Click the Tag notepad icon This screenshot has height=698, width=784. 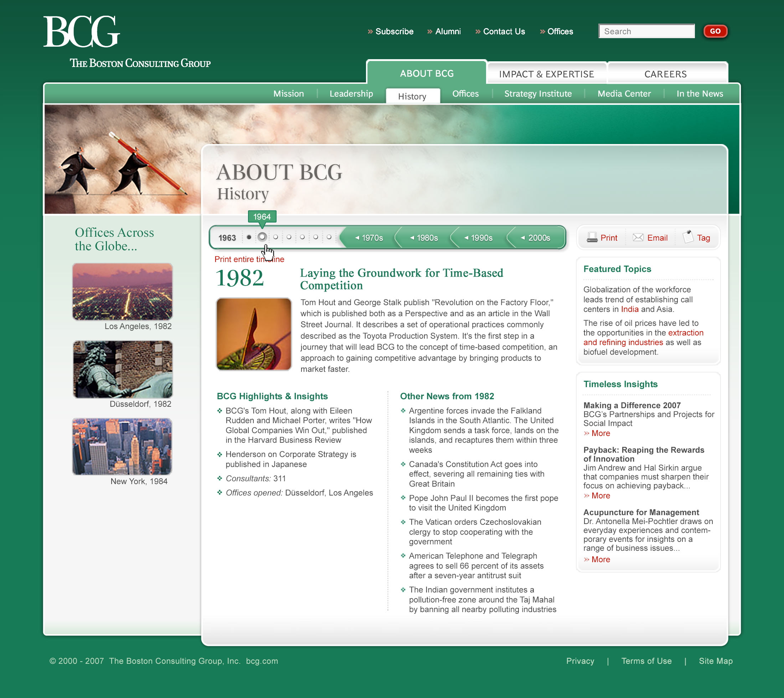tap(688, 237)
